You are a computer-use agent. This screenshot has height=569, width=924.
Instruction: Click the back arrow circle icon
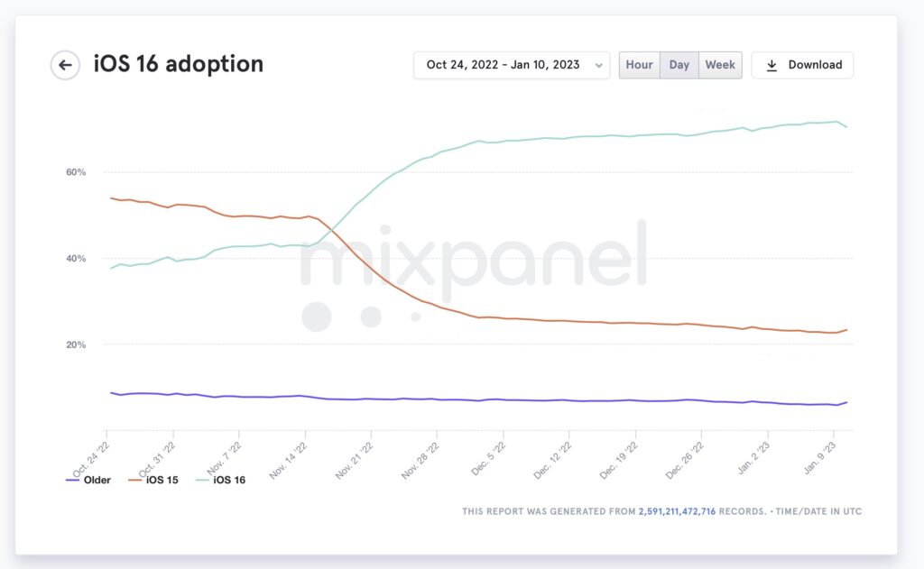pos(65,65)
